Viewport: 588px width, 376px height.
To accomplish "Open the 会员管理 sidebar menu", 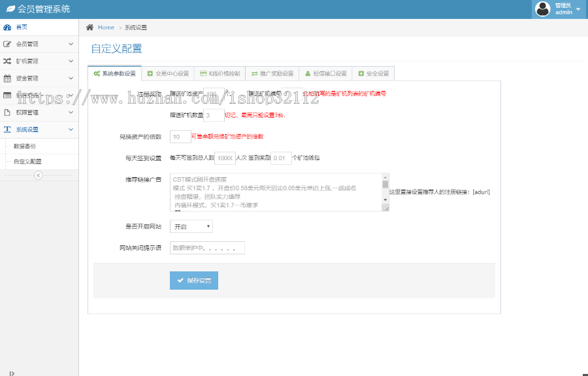I will [x=39, y=44].
